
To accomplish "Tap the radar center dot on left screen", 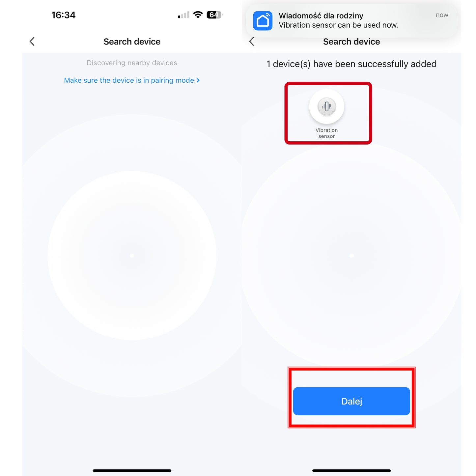I will click(x=132, y=256).
